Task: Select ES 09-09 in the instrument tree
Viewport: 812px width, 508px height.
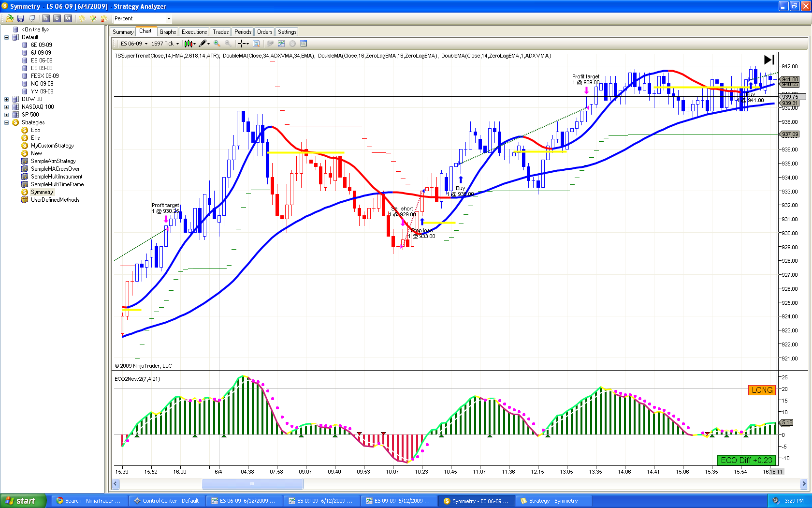Action: coord(42,68)
